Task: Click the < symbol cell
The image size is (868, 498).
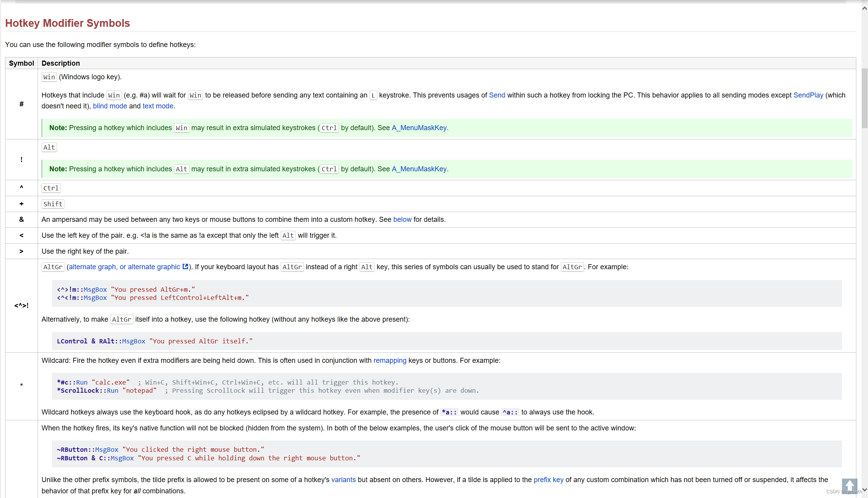Action: pyautogui.click(x=21, y=235)
